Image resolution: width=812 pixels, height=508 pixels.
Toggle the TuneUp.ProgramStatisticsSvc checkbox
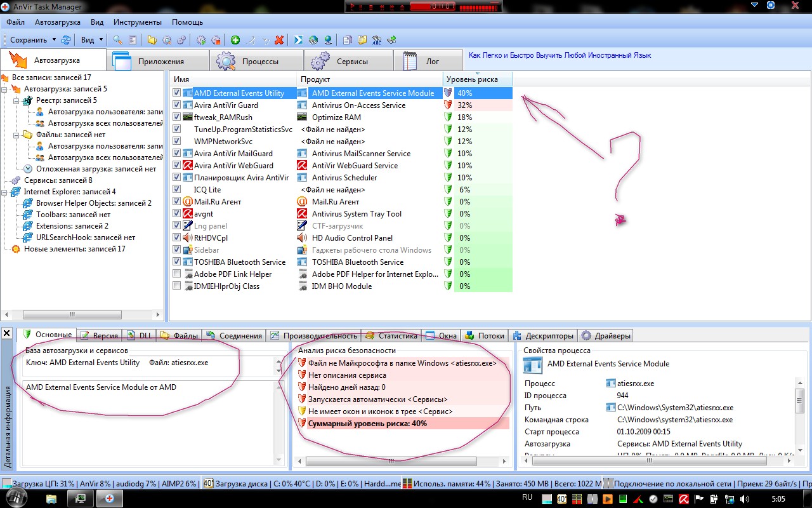pos(176,130)
